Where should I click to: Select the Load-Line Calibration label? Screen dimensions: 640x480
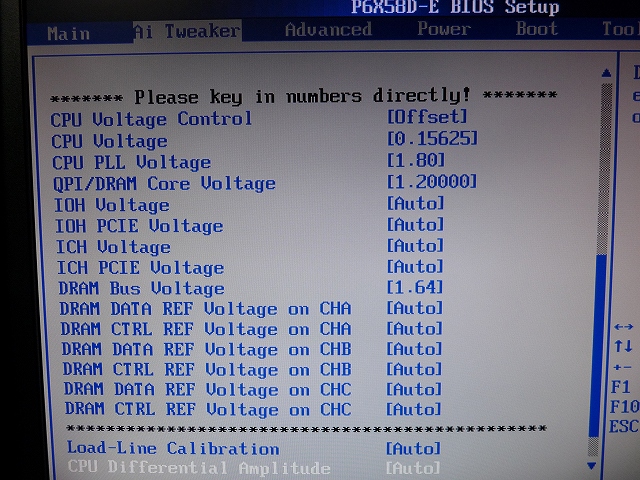pyautogui.click(x=173, y=448)
